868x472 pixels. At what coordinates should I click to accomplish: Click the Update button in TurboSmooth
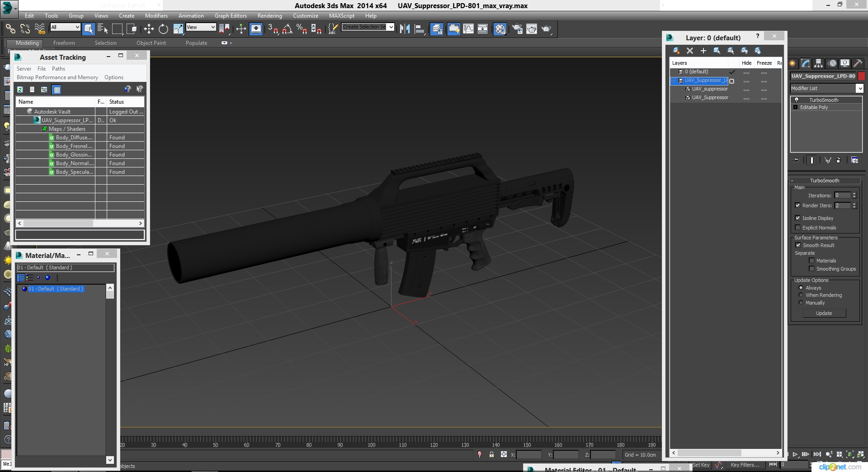coord(824,313)
